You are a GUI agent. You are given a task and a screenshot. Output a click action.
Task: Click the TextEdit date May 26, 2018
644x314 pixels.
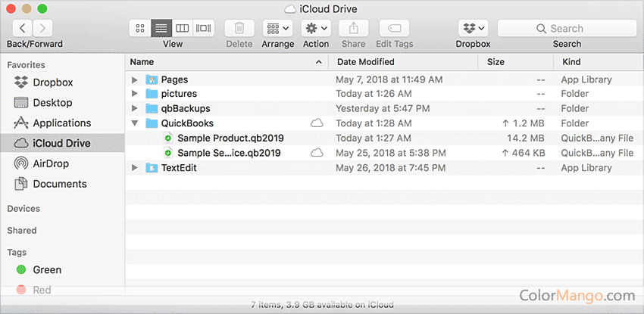point(391,168)
